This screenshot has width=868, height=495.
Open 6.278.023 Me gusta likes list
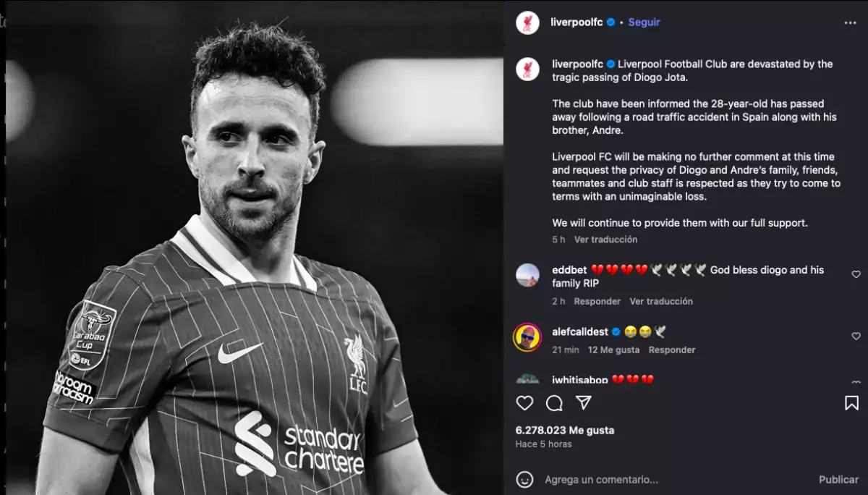click(x=565, y=430)
